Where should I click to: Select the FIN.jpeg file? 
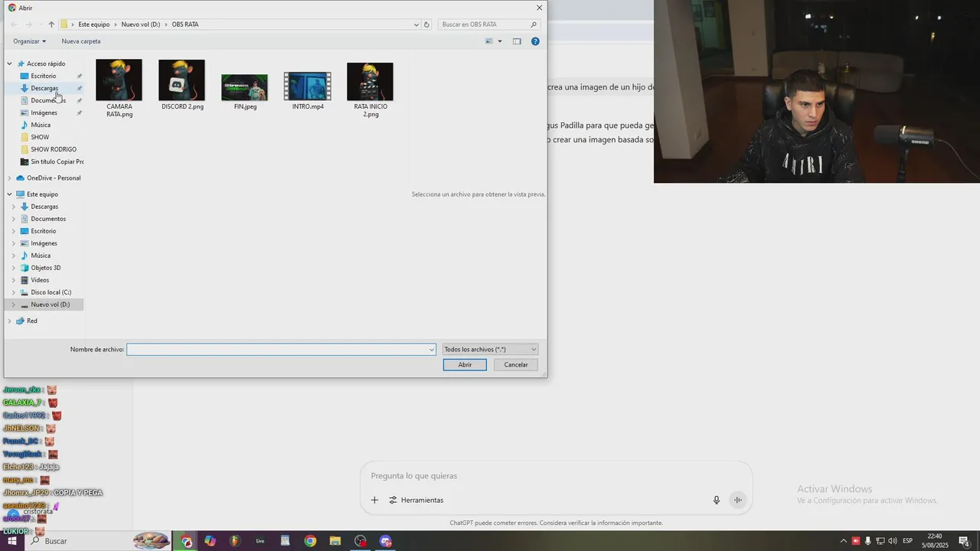pyautogui.click(x=245, y=92)
